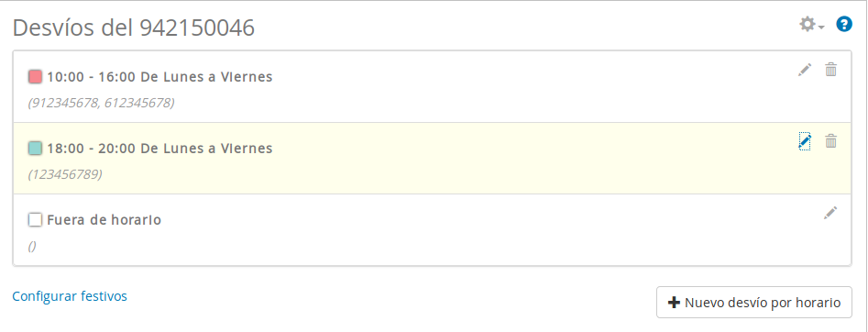Viewport: 868px width, 332px height.
Task: Edit the 10:00 - 16:00 schedule with pencil
Action: 805,70
